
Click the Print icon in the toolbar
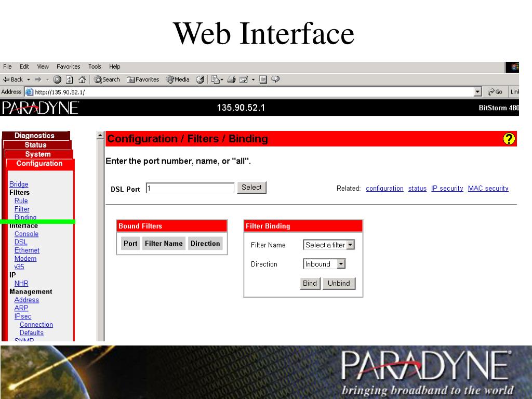click(x=231, y=79)
